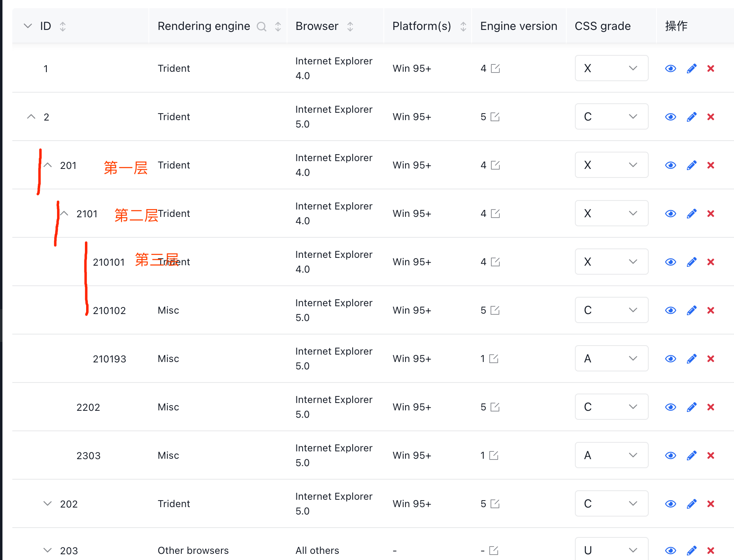Open the edit icon next to Engine version 5 in row 2202
734x560 pixels.
pyautogui.click(x=496, y=407)
